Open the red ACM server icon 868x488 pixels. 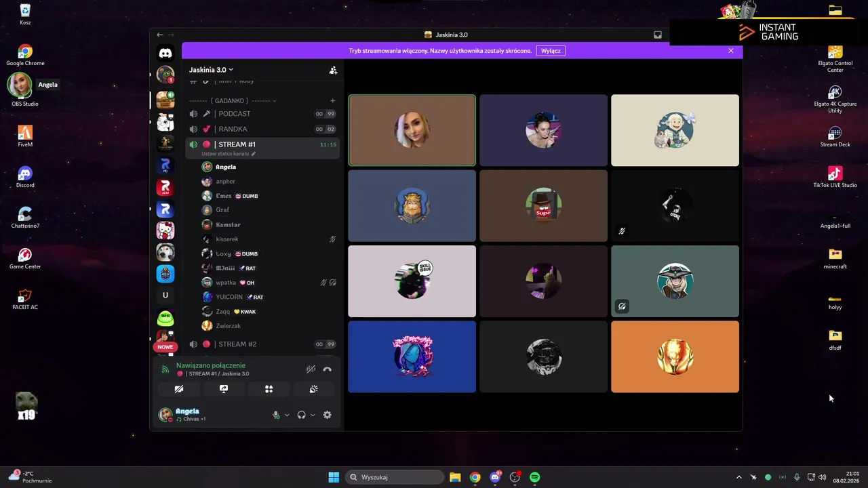tap(165, 187)
